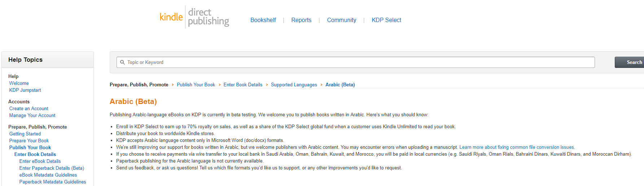Focus the Topic or Keyword search field

[355, 62]
